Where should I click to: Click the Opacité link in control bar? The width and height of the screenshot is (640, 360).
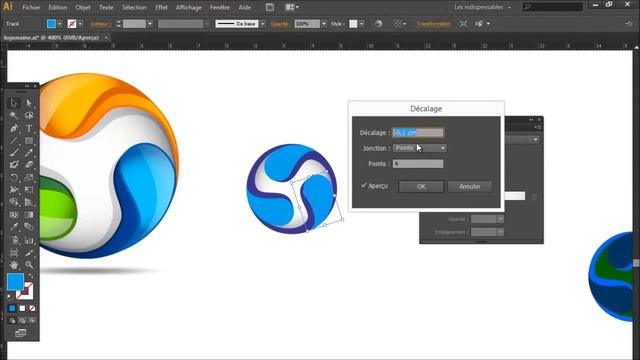[x=280, y=24]
